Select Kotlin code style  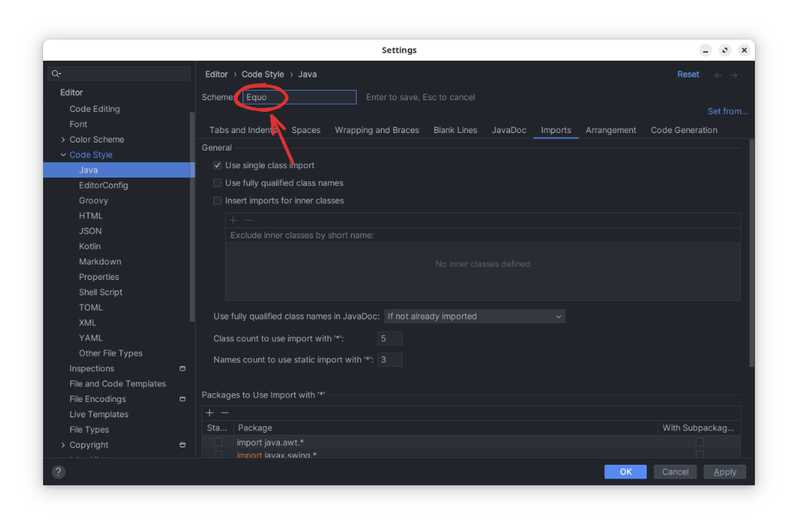(90, 246)
